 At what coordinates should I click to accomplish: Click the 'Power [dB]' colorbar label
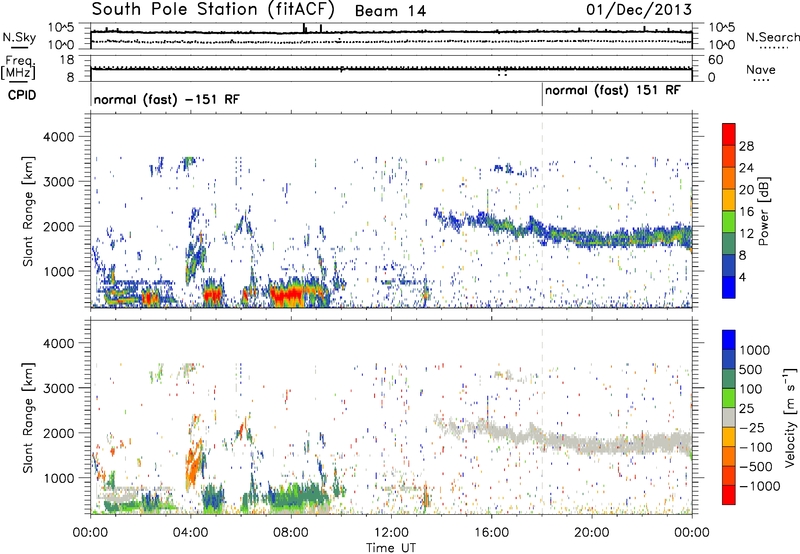[764, 211]
